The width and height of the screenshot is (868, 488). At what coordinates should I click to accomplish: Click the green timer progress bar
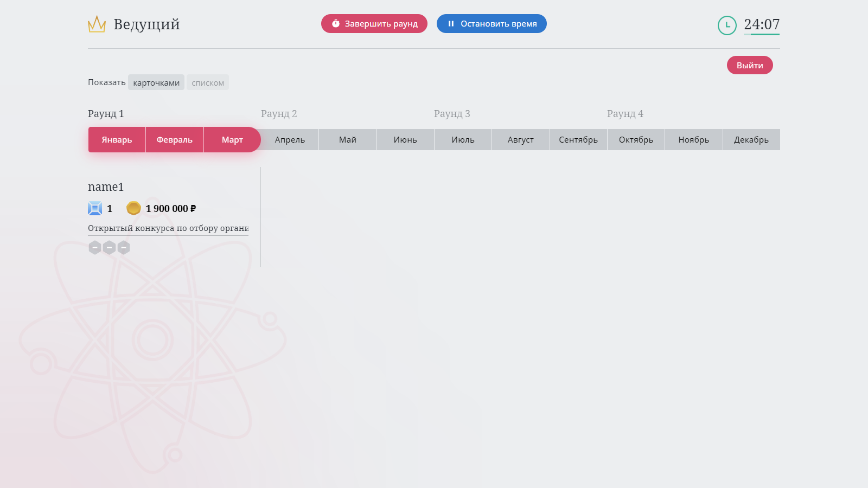pyautogui.click(x=762, y=34)
